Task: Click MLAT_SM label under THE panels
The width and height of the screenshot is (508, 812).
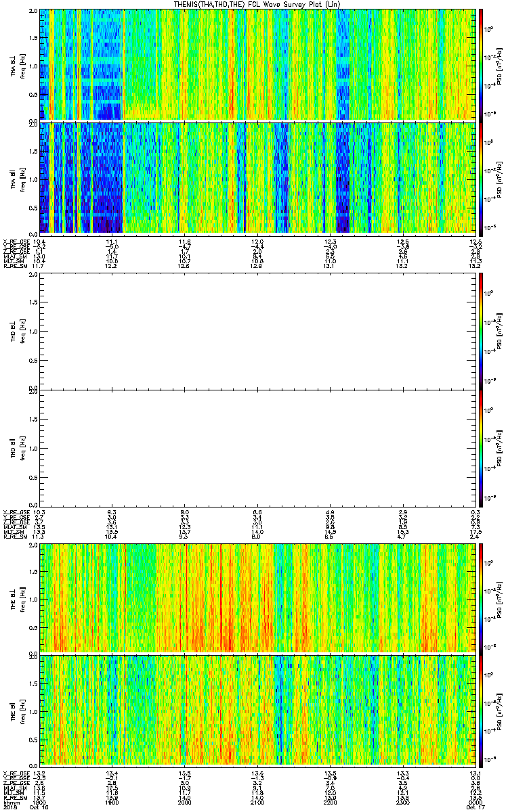Action: (x=15, y=787)
